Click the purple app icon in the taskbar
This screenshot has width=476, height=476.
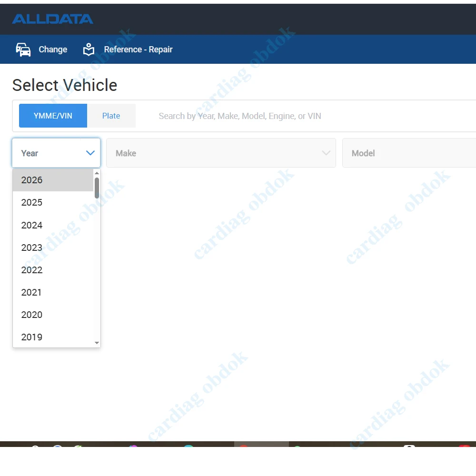(132, 448)
